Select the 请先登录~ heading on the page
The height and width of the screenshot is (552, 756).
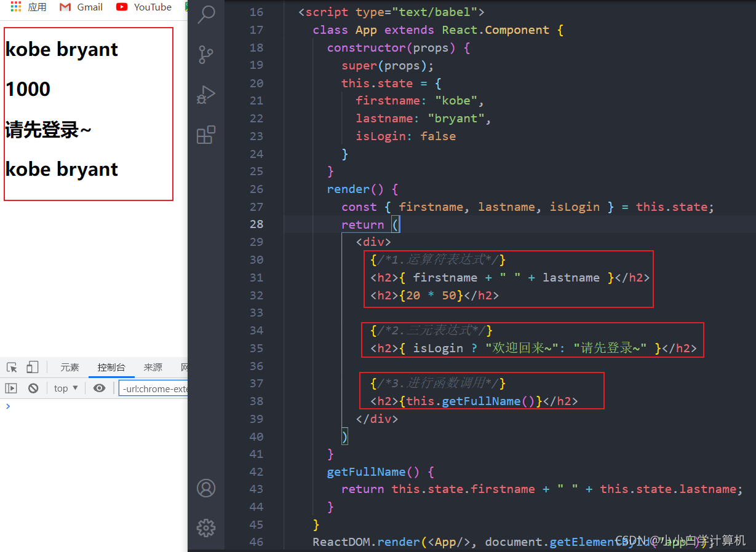(49, 130)
